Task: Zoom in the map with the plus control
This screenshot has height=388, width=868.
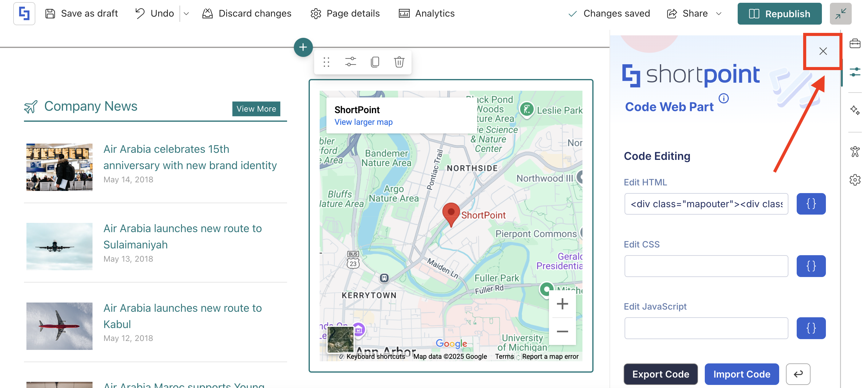Action: coord(562,304)
